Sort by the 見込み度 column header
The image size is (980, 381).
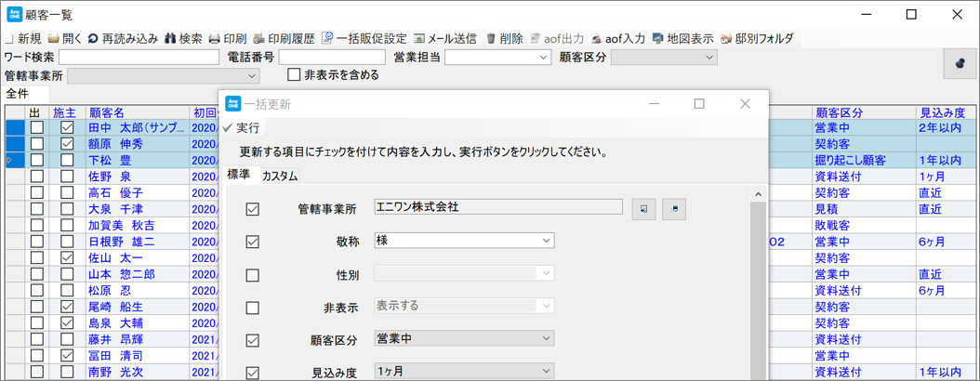[x=947, y=112]
